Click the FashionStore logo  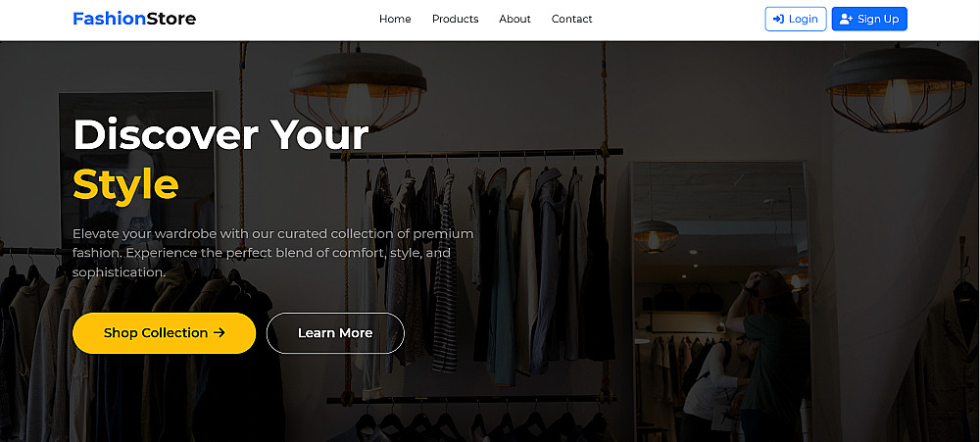tap(134, 19)
